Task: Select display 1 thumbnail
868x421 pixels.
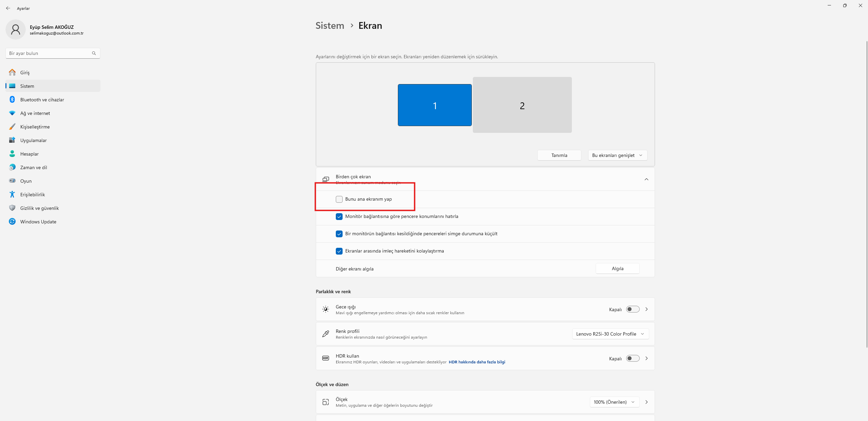Action: coord(435,105)
